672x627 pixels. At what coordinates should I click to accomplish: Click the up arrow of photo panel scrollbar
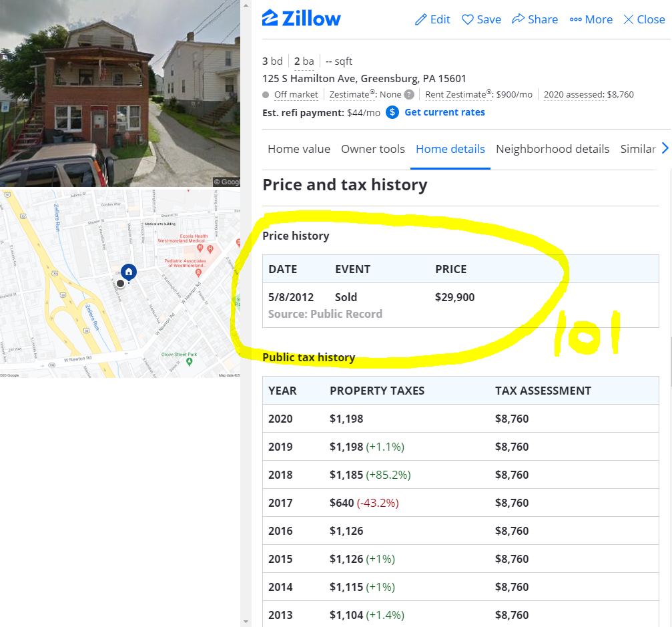coord(246,5)
